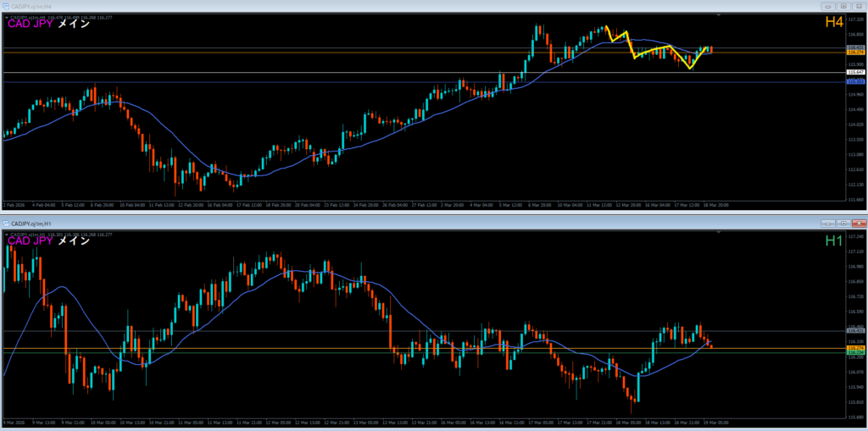Close the CADJPY H4 chart window

point(859,6)
